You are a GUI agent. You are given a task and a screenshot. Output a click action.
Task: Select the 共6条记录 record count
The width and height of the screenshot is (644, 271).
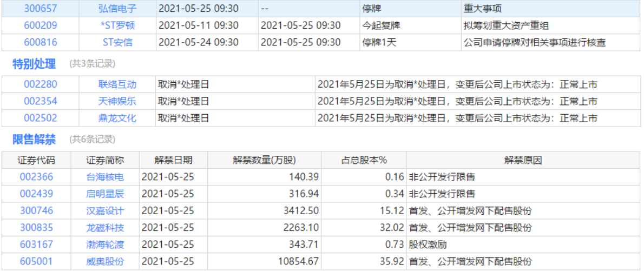tap(93, 139)
